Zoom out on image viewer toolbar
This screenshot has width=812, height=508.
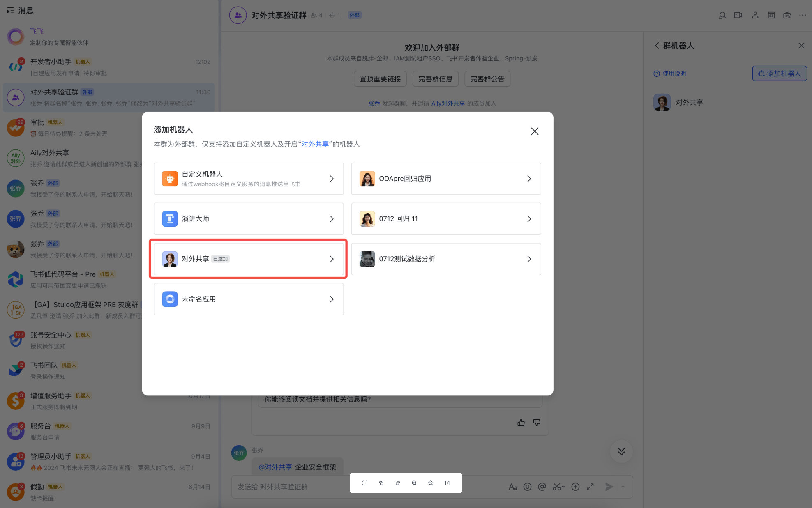point(431,483)
